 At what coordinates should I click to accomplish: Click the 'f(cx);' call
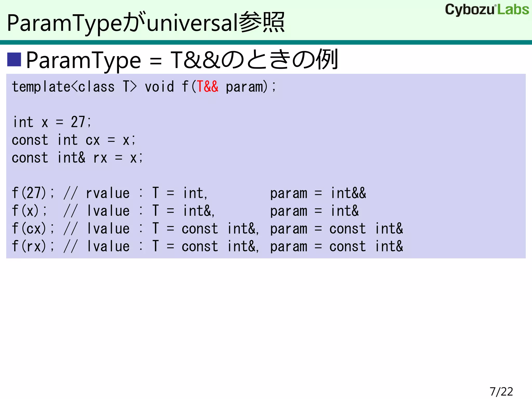pyautogui.click(x=33, y=229)
